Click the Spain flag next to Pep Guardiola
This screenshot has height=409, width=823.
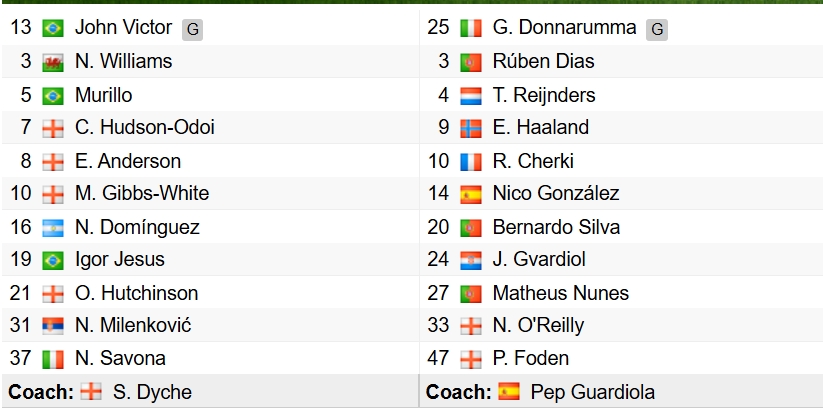point(509,392)
